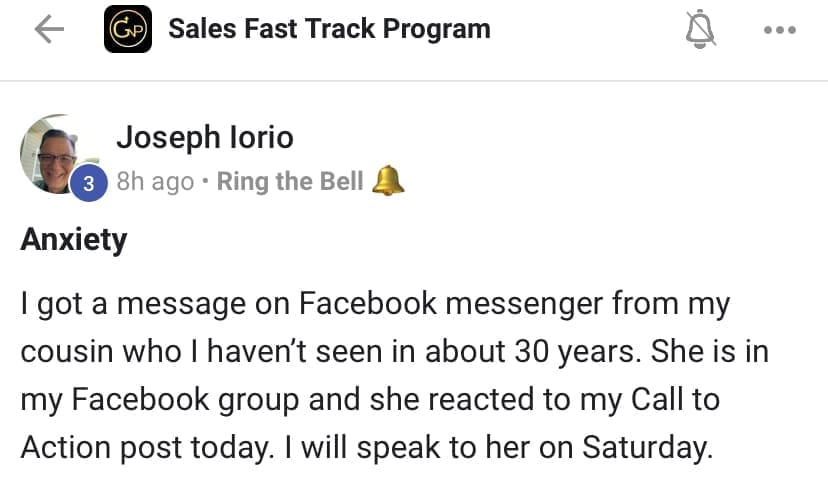Viewport: 828px width, 499px height.
Task: Click the 8h ago timestamp
Action: point(155,182)
